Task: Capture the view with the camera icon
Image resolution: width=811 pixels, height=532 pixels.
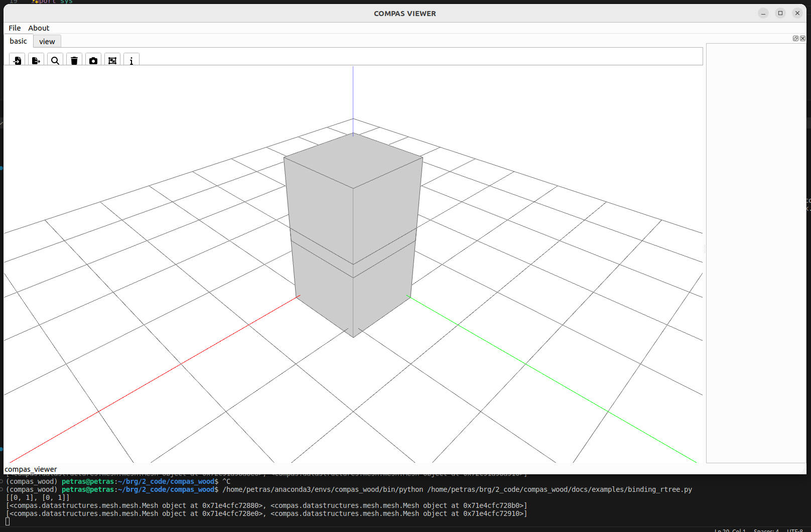Action: coord(93,60)
